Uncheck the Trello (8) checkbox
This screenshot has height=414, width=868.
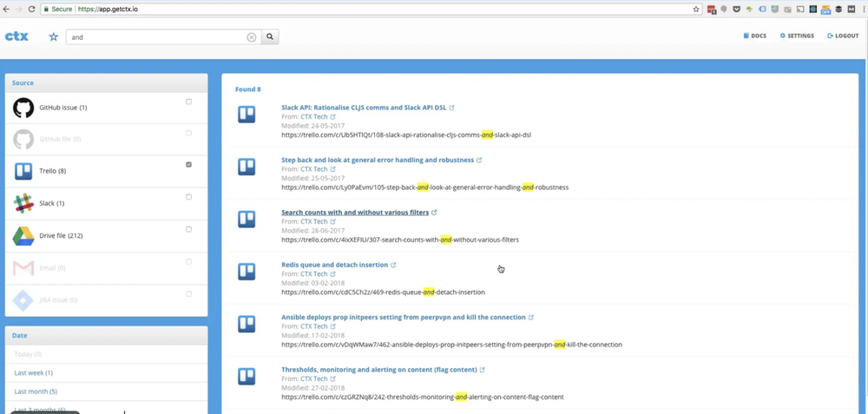[x=188, y=165]
